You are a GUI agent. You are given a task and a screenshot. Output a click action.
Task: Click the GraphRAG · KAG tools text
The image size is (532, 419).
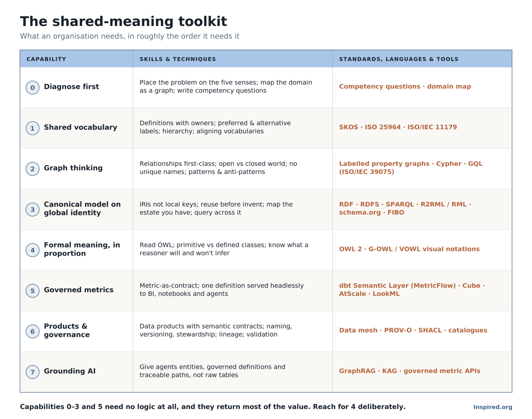point(410,371)
